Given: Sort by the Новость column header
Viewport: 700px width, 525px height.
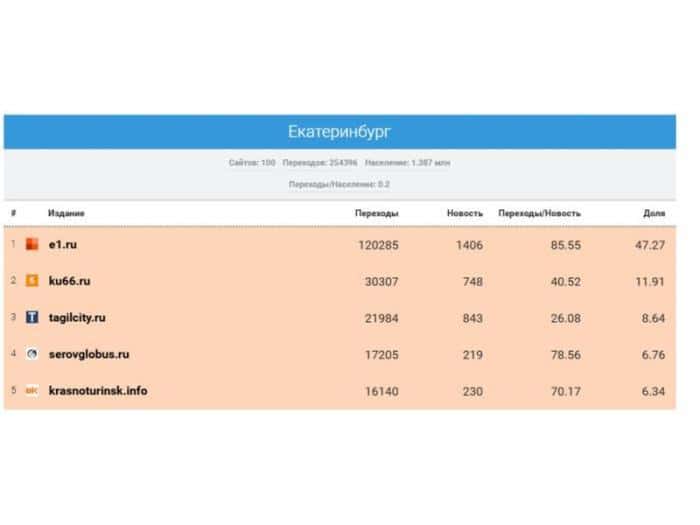Looking at the screenshot, I should (x=465, y=213).
